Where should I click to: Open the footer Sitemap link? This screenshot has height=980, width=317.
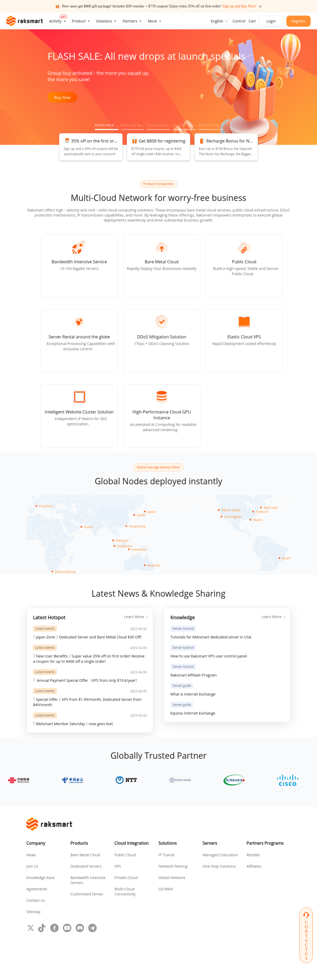(33, 911)
